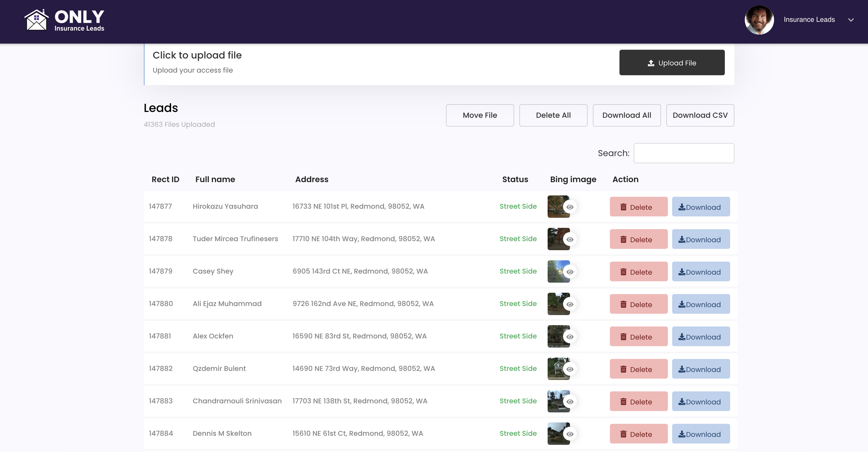The image size is (868, 452).
Task: Click Delete All leads button
Action: point(553,115)
